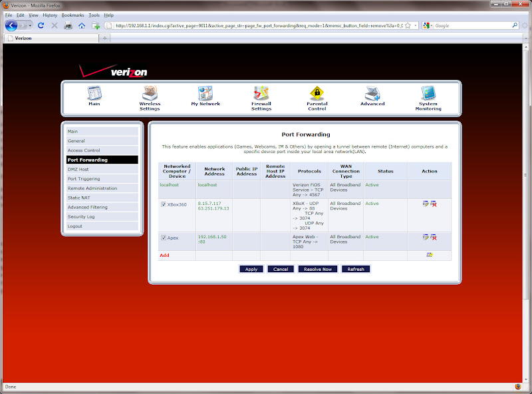Open Wireless Settings icon
Image resolution: width=532 pixels, height=394 pixels.
click(150, 93)
